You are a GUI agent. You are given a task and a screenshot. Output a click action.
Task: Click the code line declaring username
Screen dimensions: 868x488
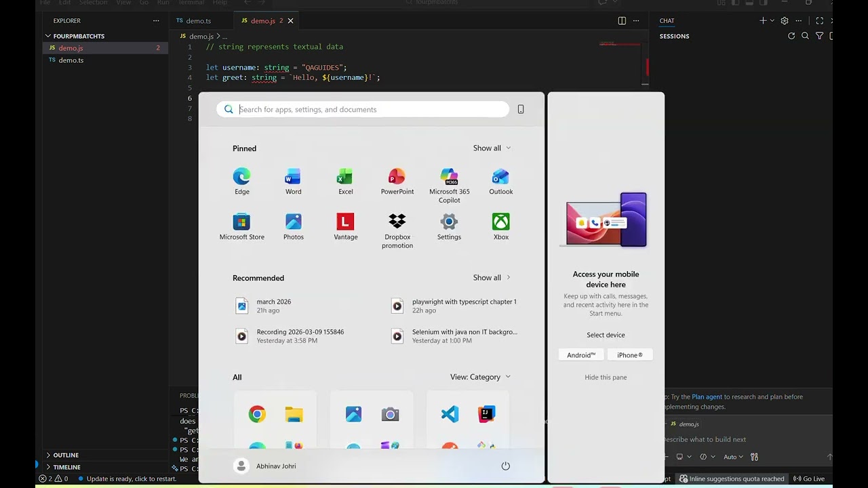click(x=277, y=67)
